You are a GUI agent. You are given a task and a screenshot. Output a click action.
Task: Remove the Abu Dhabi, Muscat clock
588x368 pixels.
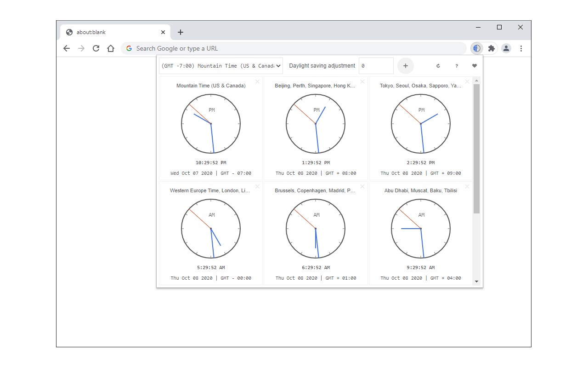(467, 186)
